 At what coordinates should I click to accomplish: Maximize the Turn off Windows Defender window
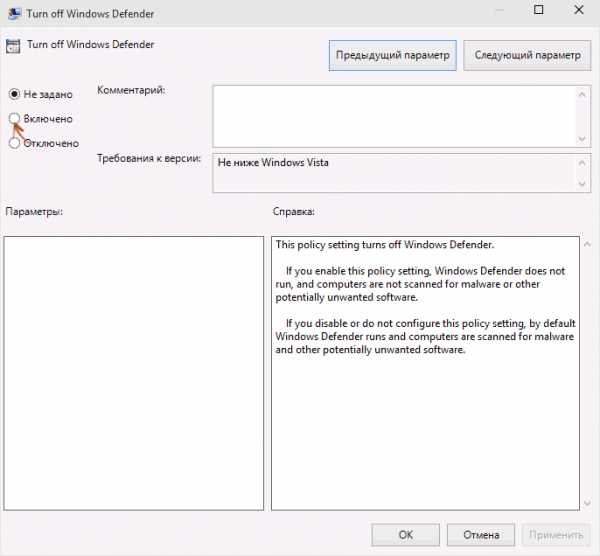tap(538, 10)
